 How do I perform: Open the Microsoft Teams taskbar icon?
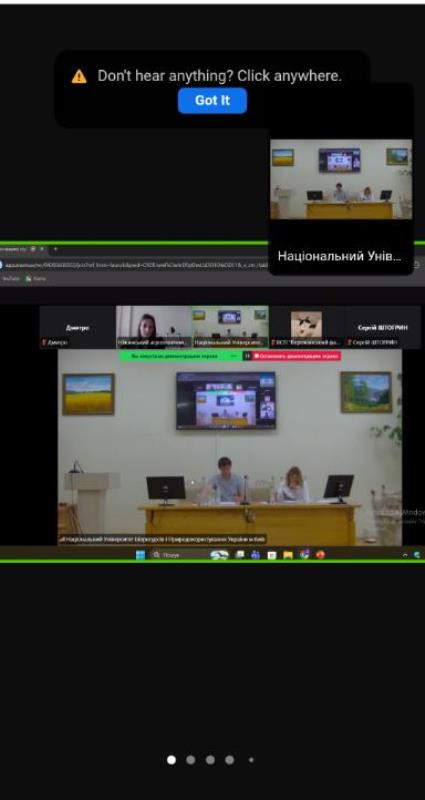(255, 555)
